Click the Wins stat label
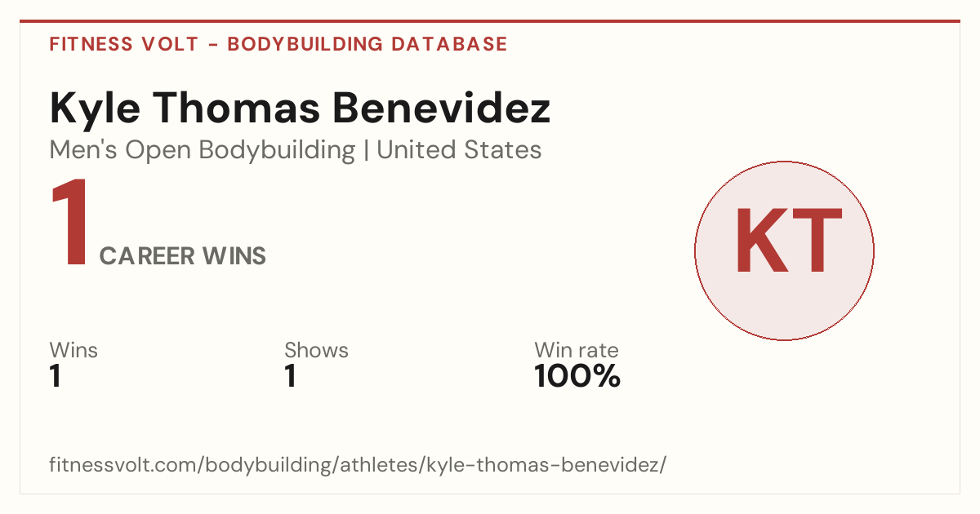This screenshot has width=980, height=514. 73,351
